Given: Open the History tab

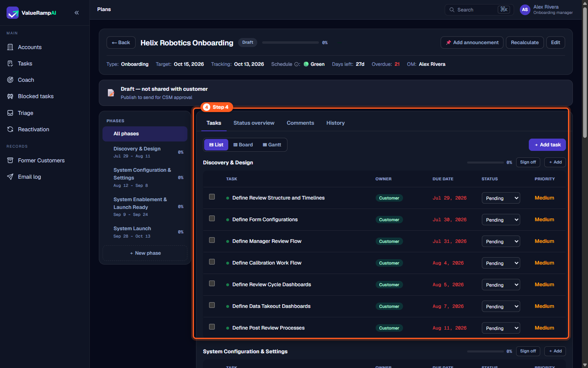Looking at the screenshot, I should [335, 123].
